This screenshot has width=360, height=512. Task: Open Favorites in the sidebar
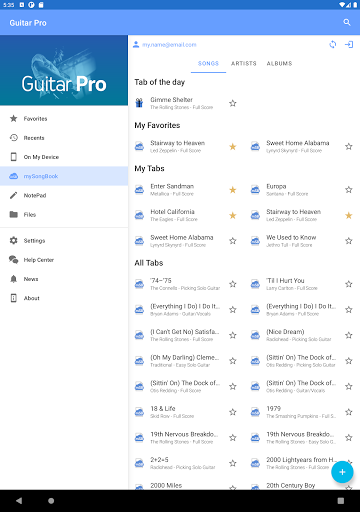pyautogui.click(x=64, y=118)
